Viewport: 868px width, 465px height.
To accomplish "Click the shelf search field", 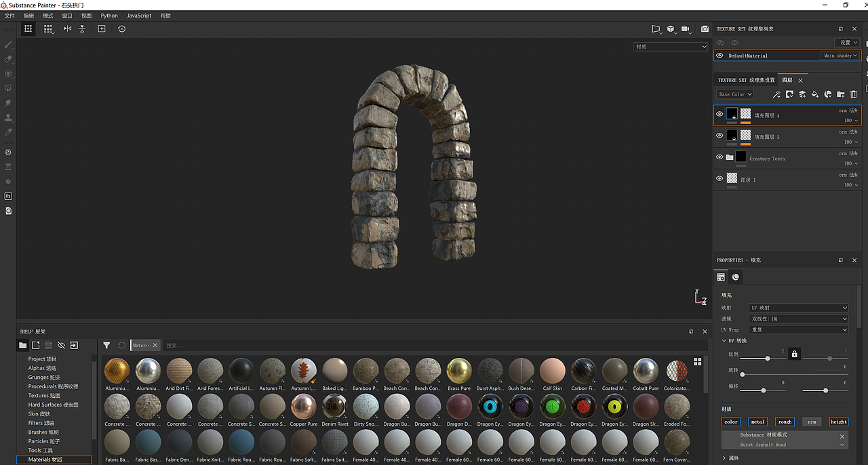I will tap(434, 345).
